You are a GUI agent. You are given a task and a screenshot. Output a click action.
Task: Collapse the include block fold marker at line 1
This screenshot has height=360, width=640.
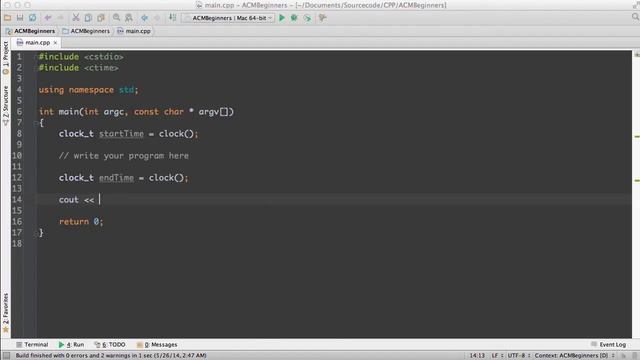click(36, 57)
